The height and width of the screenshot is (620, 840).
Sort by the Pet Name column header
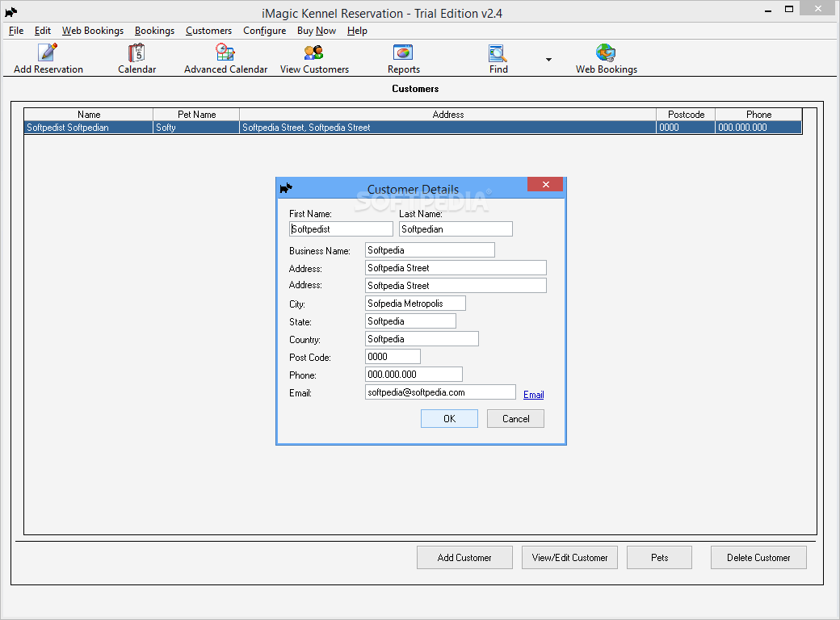[196, 115]
